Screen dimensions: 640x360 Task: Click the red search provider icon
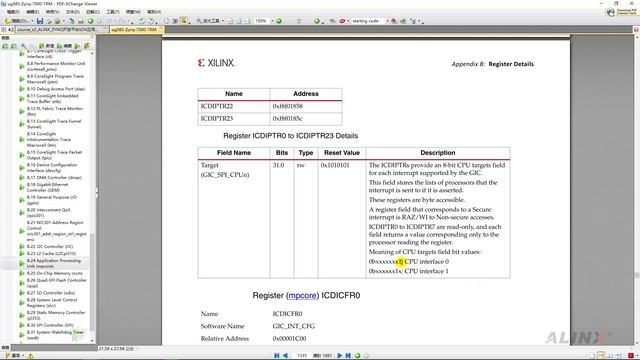click(342, 21)
